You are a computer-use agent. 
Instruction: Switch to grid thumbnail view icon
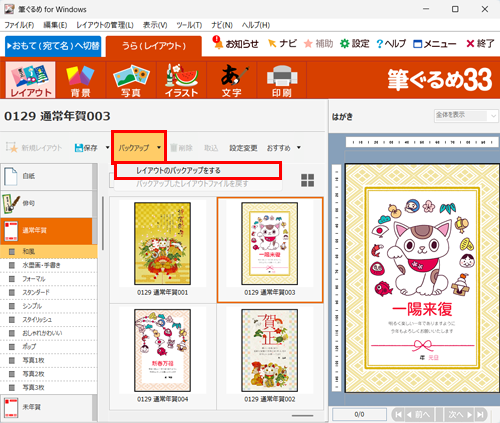(x=307, y=180)
